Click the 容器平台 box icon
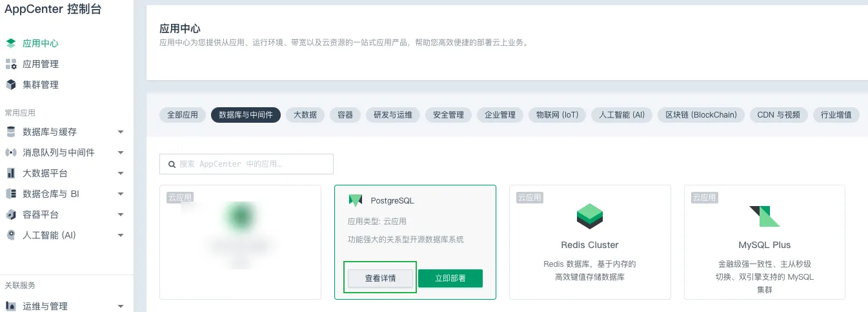868x312 pixels. pos(11,214)
